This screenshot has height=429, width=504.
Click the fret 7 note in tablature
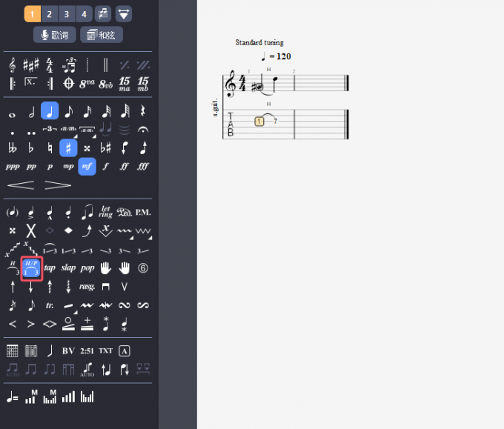pyautogui.click(x=275, y=121)
